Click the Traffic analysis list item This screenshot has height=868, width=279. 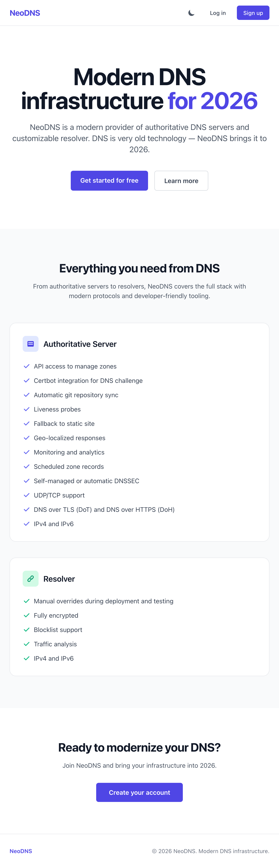pos(55,644)
